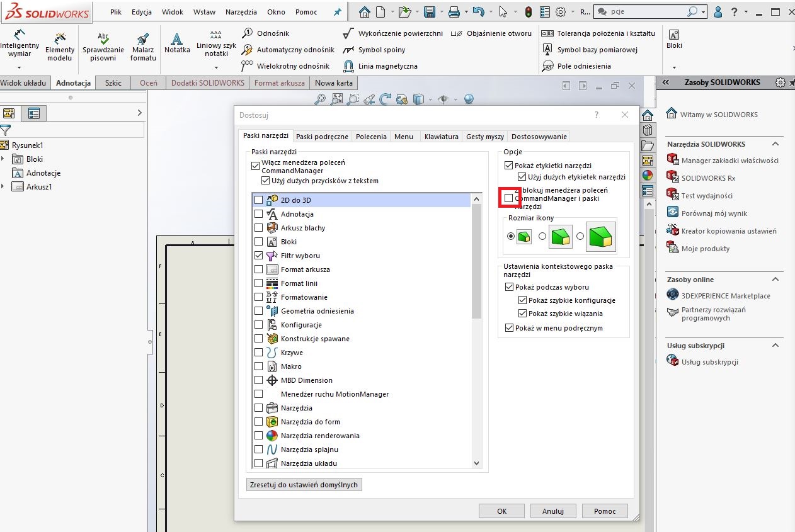The image size is (795, 532).
Task: Add Tolerancja położenia i kształtu
Action: click(599, 33)
